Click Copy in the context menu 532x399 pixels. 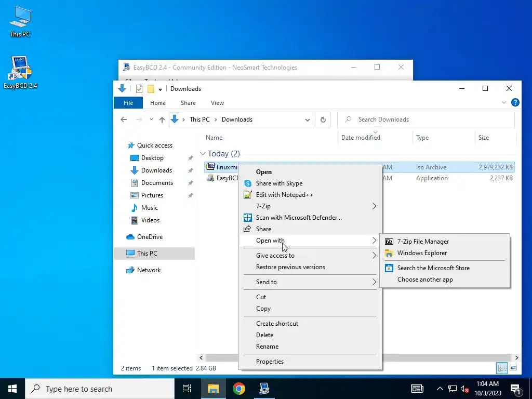click(310, 309)
